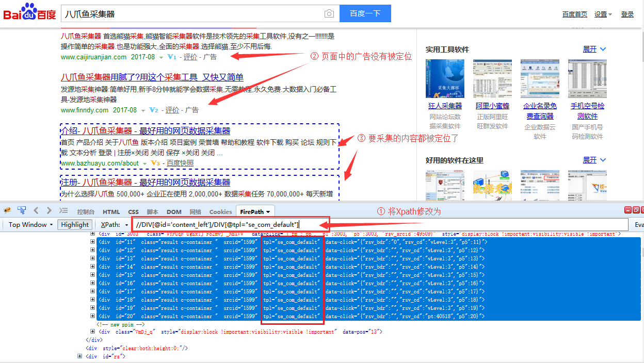
Task: Open the 企业名录免费查询器 link
Action: [540, 111]
